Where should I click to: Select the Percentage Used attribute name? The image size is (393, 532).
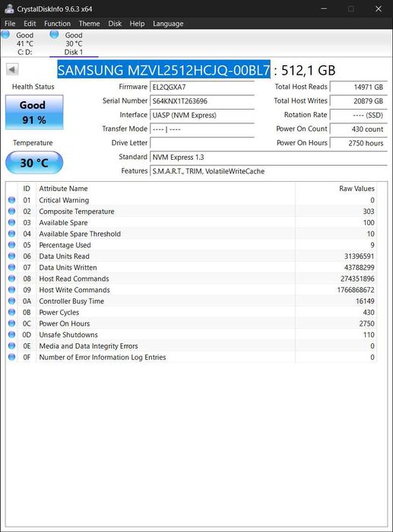[x=65, y=245]
